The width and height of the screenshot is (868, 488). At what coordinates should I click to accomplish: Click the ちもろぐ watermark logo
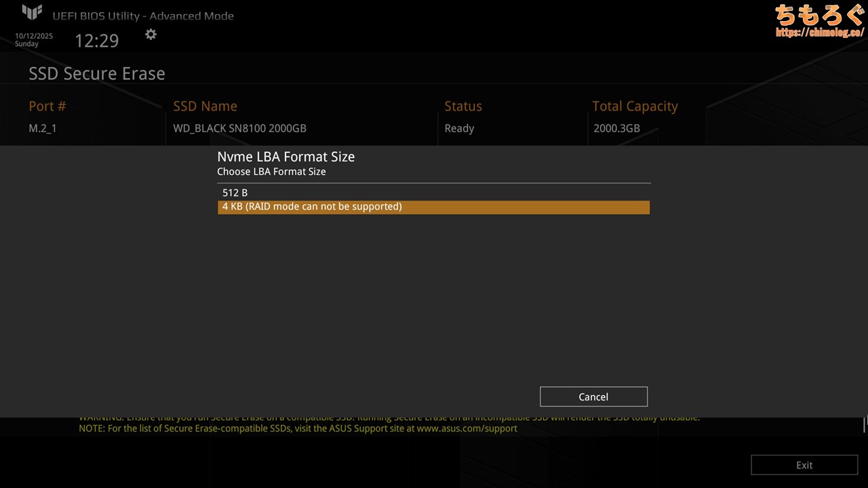pyautogui.click(x=819, y=14)
